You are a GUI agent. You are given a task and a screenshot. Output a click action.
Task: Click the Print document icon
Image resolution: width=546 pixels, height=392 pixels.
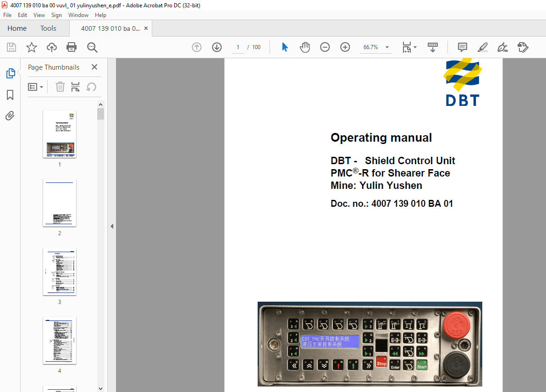point(72,47)
